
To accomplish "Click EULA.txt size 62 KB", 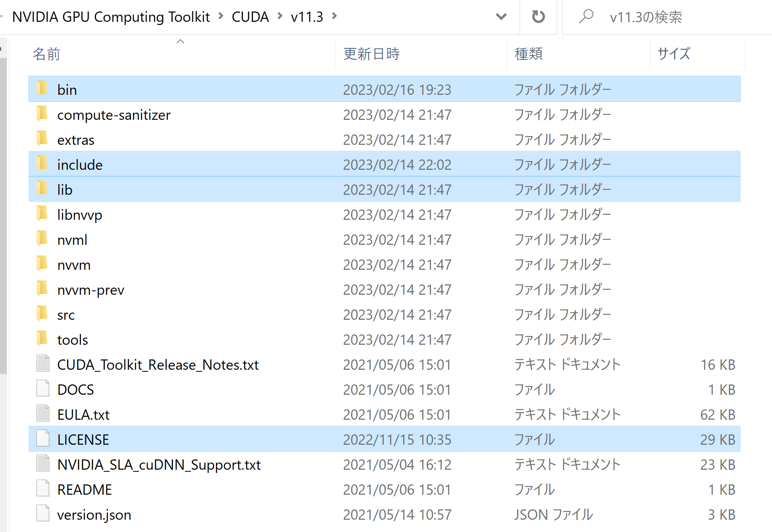I will pos(718,415).
